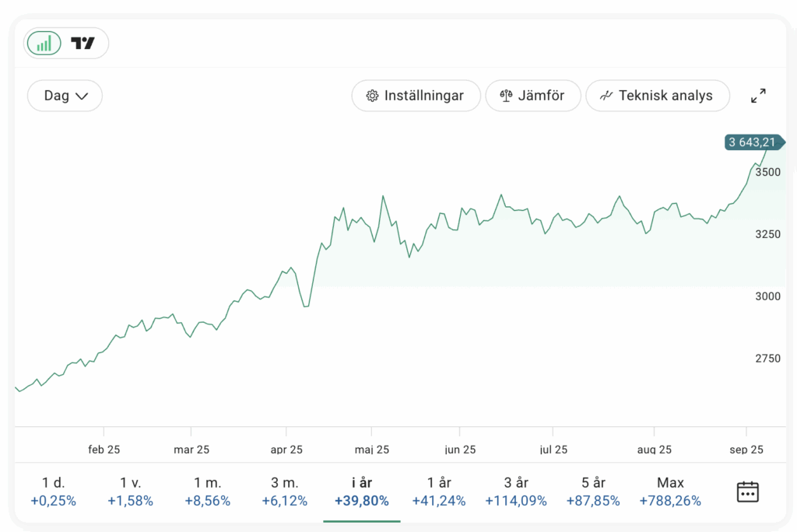Image resolution: width=797 pixels, height=532 pixels.
Task: Switch to the simple bar chart view
Action: (44, 44)
